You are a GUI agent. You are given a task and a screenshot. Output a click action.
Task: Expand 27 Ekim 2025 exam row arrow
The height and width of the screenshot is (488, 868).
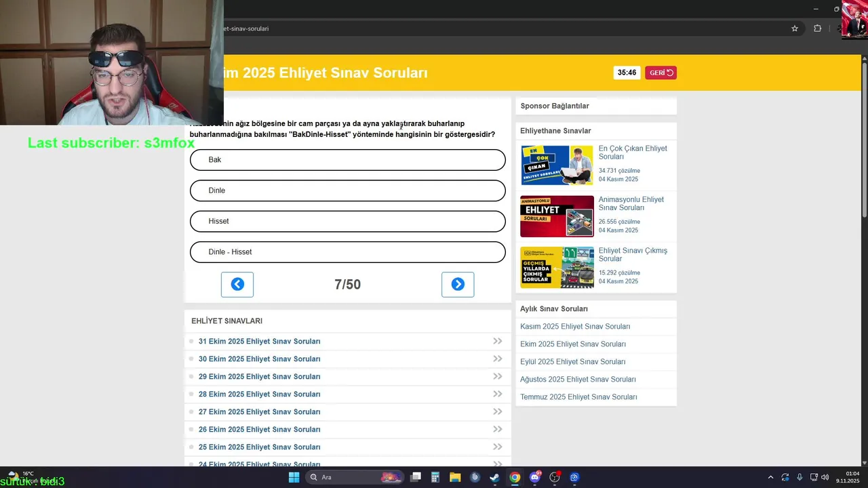(x=498, y=412)
